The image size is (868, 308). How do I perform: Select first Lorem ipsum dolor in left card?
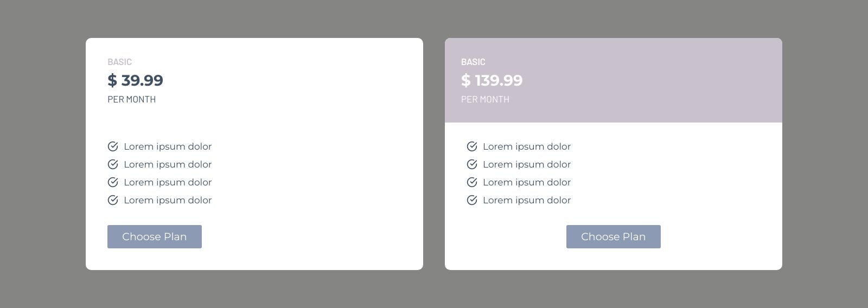pos(168,146)
